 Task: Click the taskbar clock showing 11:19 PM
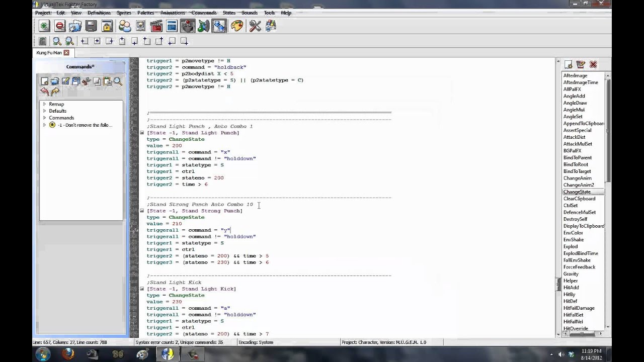click(591, 351)
